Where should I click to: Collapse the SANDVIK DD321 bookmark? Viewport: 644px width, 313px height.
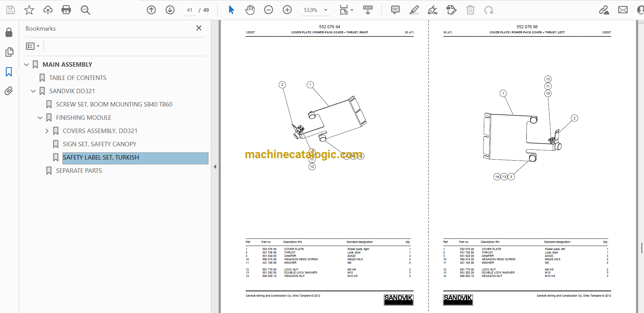pos(33,91)
